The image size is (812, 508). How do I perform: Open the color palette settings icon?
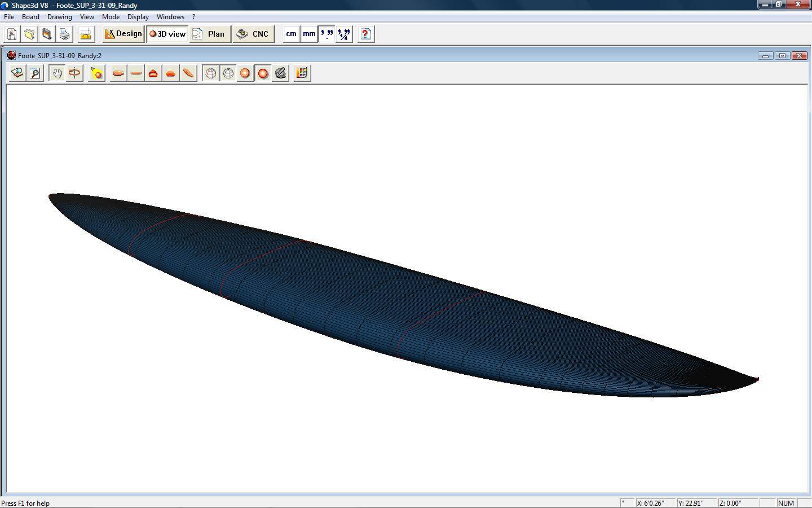point(302,73)
